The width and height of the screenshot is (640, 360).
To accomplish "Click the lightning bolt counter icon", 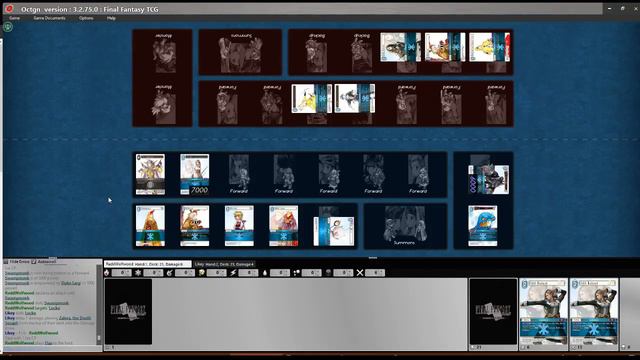I will tap(233, 273).
